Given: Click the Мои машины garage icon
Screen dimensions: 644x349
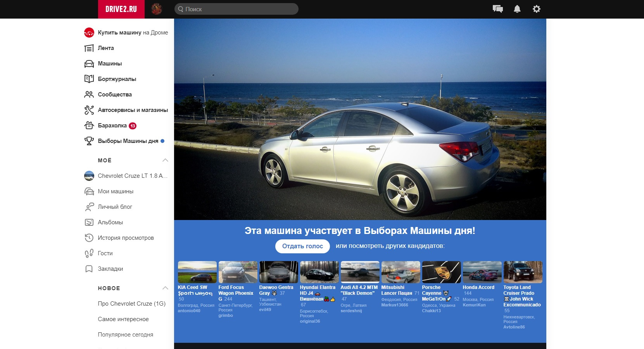Looking at the screenshot, I should pos(89,191).
